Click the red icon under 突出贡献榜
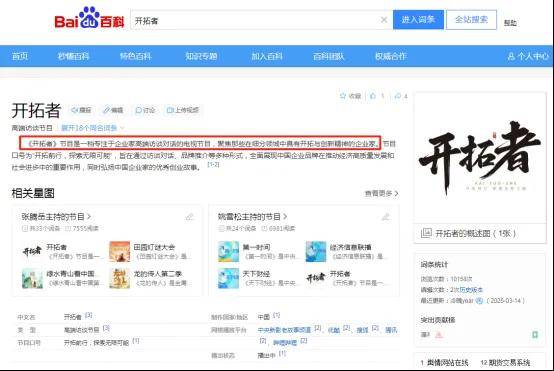 click(439, 335)
